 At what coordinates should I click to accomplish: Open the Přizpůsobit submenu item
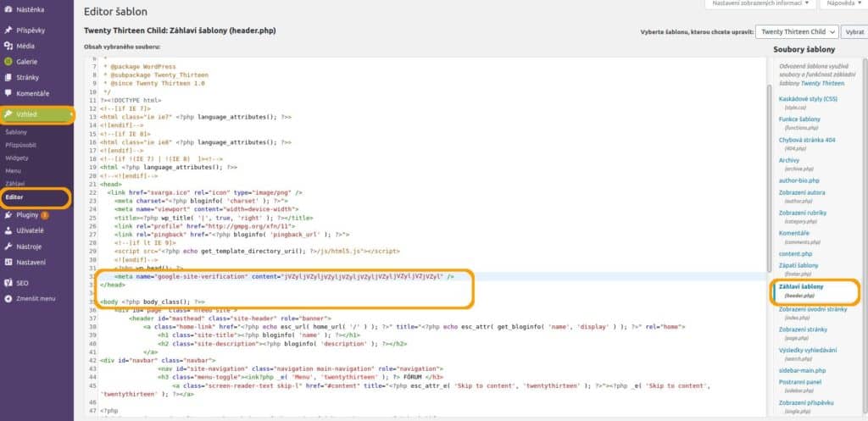pyautogui.click(x=20, y=145)
